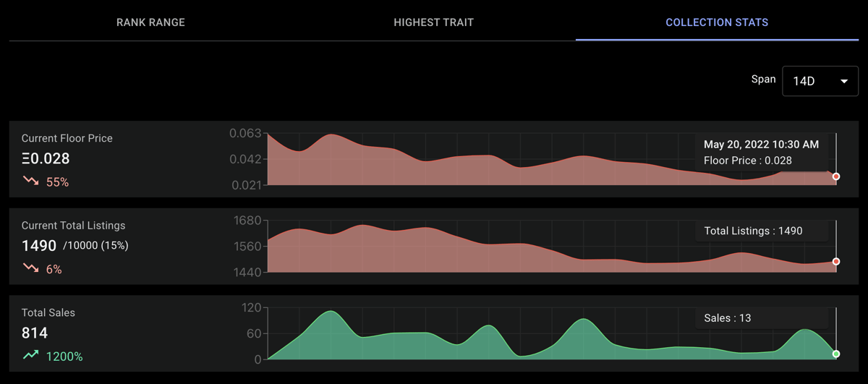The image size is (868, 384).
Task: Switch to the Rank Range tab
Action: 150,22
